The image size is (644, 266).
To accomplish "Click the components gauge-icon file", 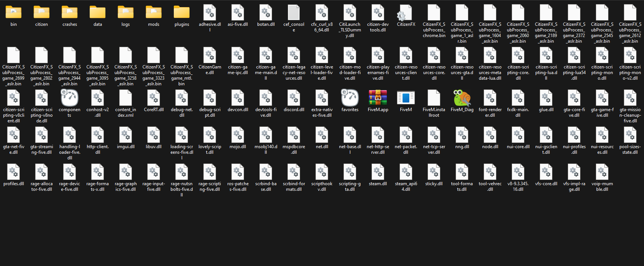I will click(x=70, y=98).
